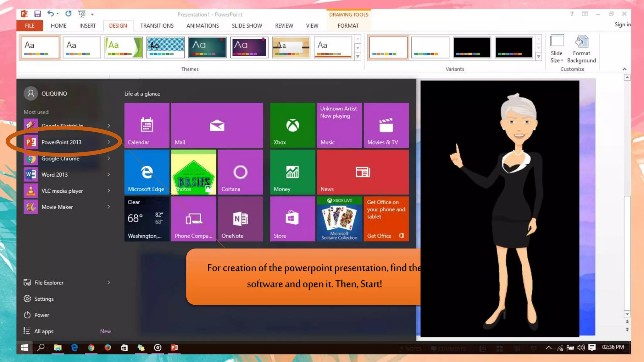The image size is (644, 362).
Task: Open the OneNote tile
Action: tap(240, 219)
